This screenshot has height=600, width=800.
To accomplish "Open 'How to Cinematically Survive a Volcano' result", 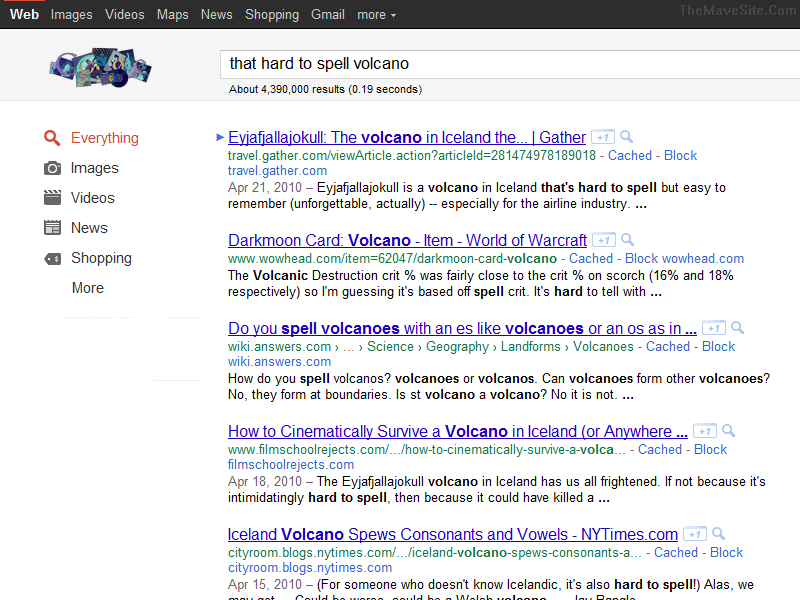I will [x=458, y=431].
